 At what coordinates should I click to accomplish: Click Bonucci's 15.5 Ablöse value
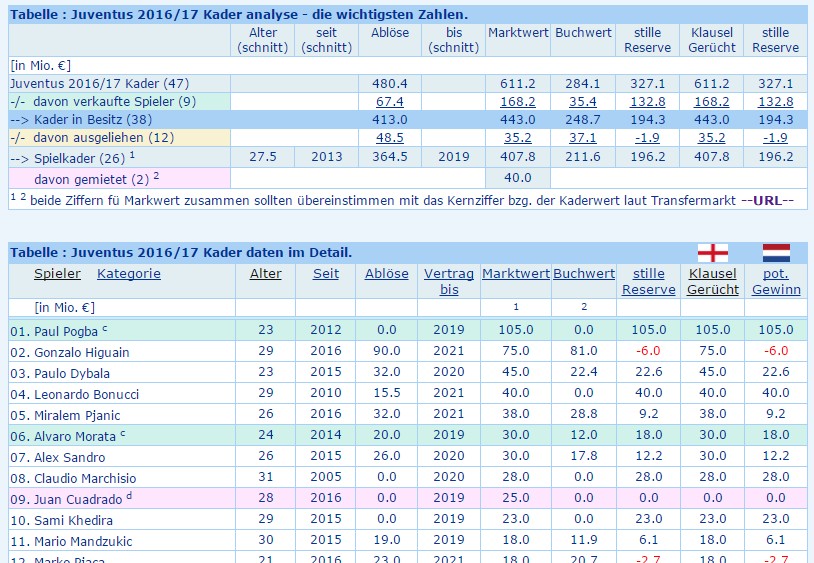click(387, 393)
